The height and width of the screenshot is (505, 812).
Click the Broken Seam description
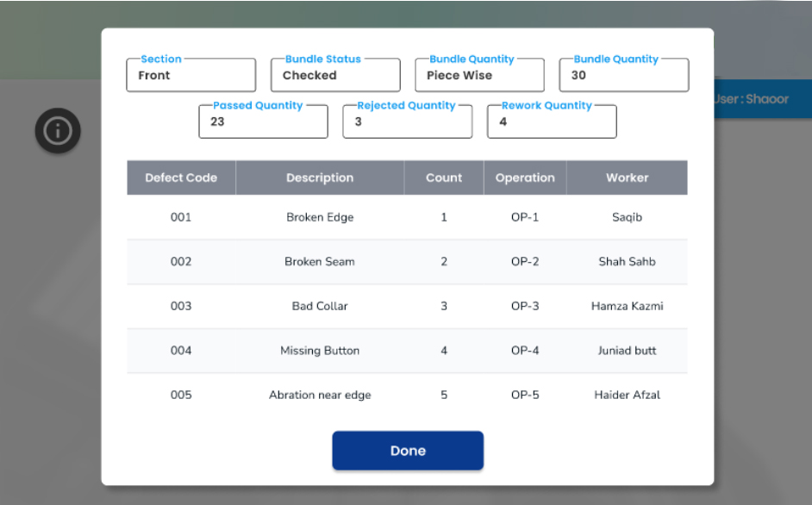[320, 262]
